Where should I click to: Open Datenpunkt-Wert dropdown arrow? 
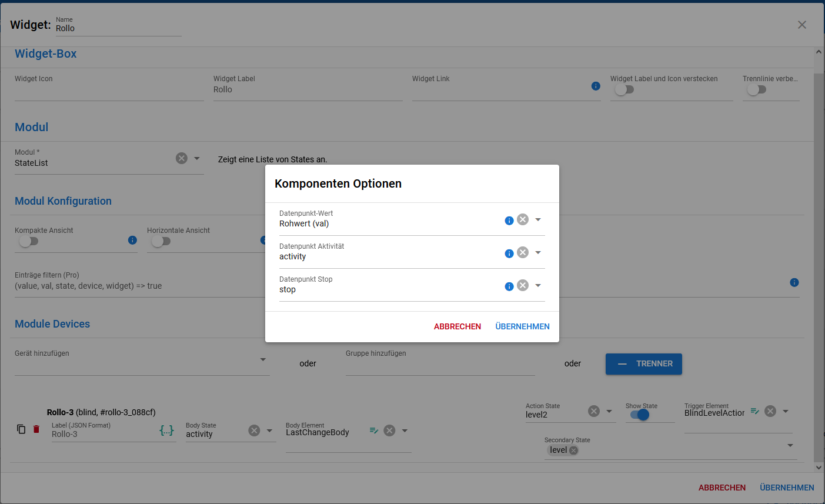click(538, 219)
